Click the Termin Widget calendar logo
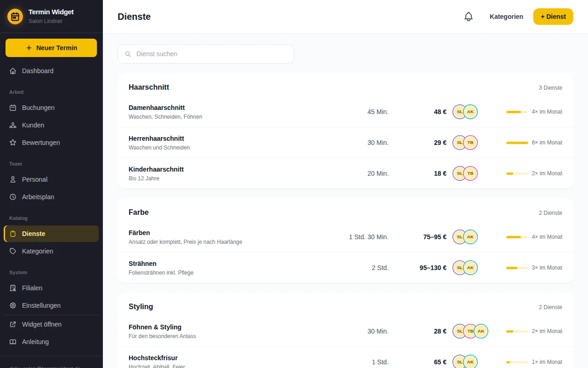588x368 pixels. coord(15,17)
